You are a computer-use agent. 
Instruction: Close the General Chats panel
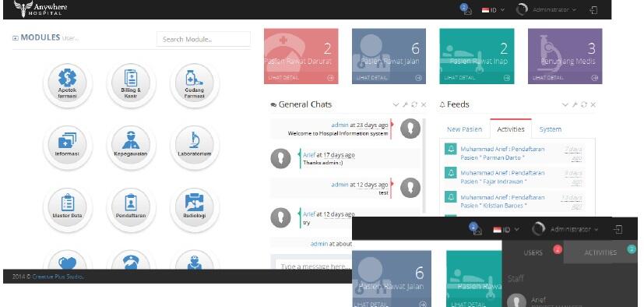click(x=424, y=104)
